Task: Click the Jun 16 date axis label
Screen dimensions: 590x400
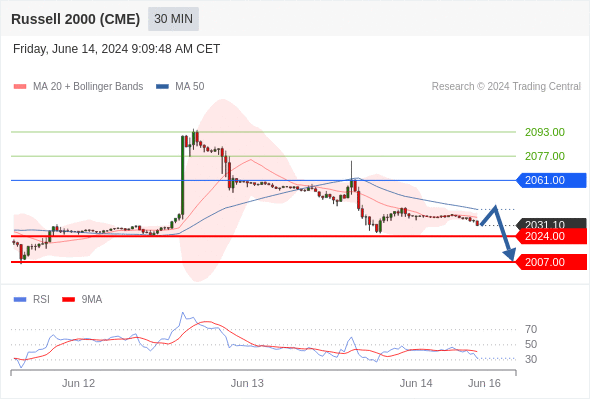Action: tap(484, 383)
